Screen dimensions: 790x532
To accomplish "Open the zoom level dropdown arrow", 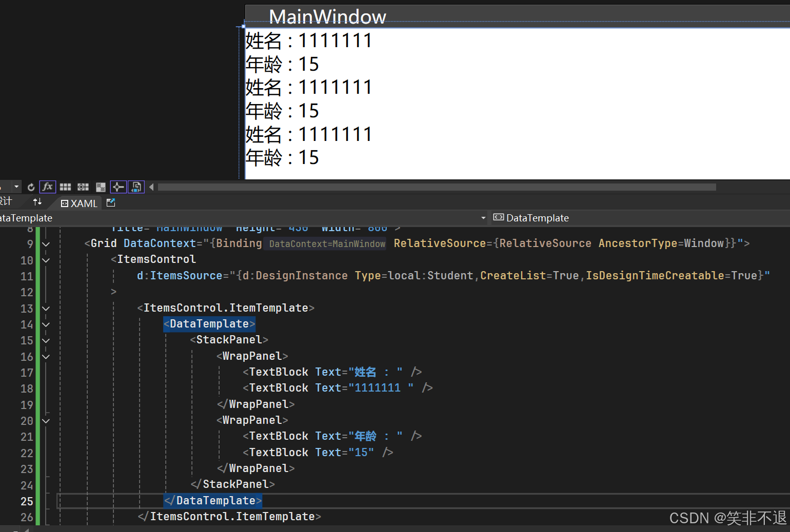I will coord(16,187).
